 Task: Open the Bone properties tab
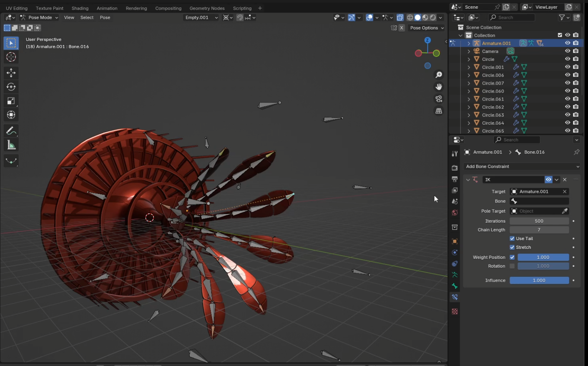tap(455, 286)
